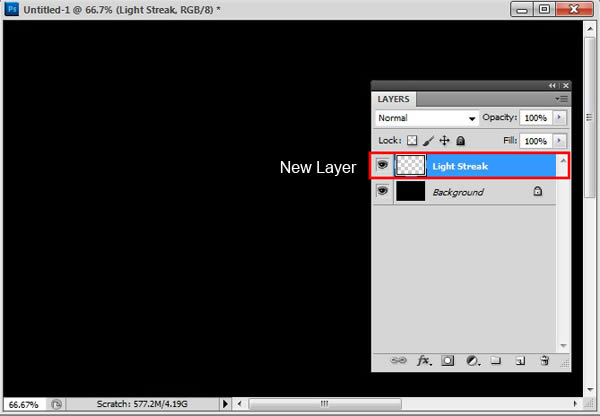
Task: Click the horizontal scrollbar thumb
Action: point(324,404)
